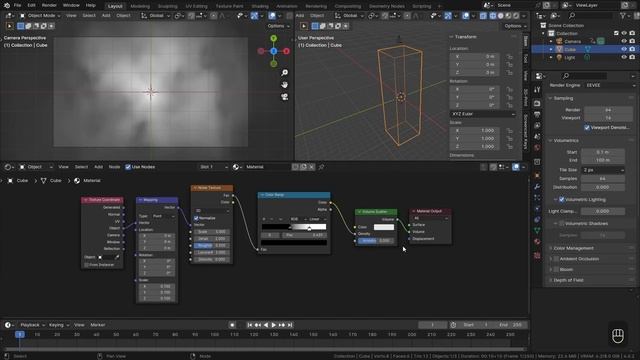Collapse the Sampling panel
Screen dimensions: 640x360
pos(563,98)
